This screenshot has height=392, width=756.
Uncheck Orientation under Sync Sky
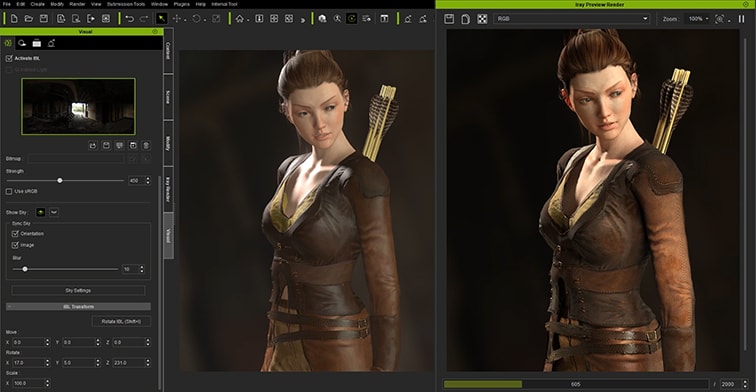tap(15, 233)
